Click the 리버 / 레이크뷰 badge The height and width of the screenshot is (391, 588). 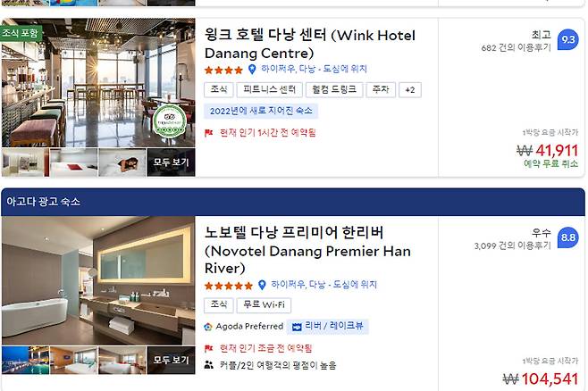[328, 326]
